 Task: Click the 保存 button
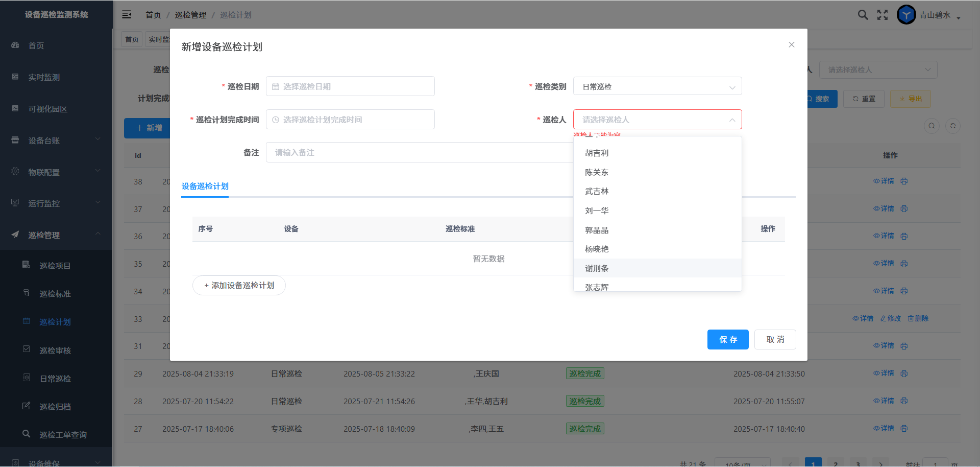(x=727, y=339)
